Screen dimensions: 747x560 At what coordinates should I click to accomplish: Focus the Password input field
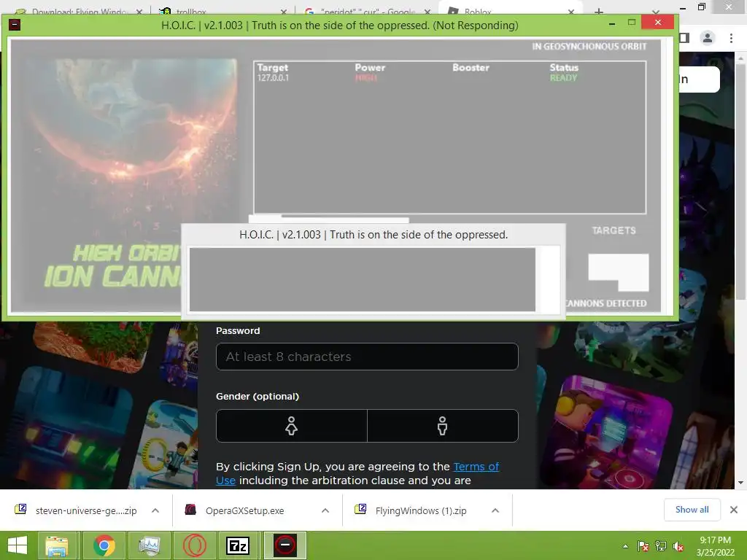pos(367,356)
